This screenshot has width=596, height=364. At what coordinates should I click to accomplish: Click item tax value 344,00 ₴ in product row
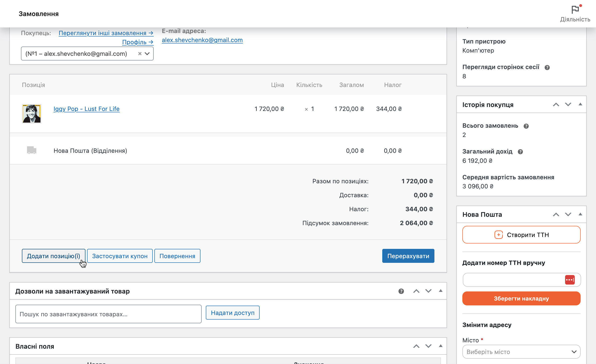[389, 109]
